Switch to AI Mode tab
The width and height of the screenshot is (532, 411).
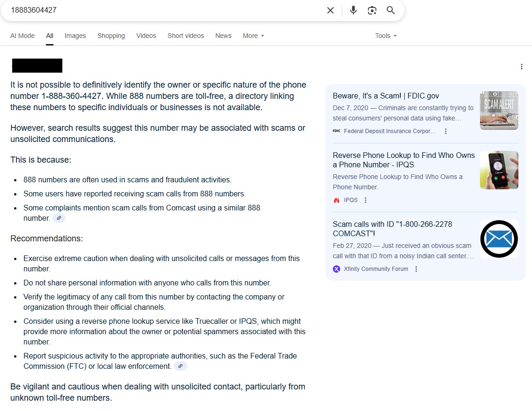tap(22, 36)
